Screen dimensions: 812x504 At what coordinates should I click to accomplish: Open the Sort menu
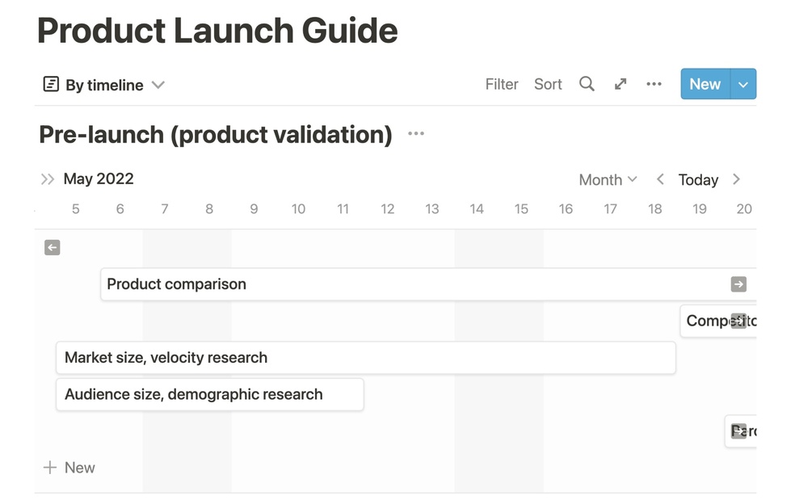pyautogui.click(x=548, y=84)
